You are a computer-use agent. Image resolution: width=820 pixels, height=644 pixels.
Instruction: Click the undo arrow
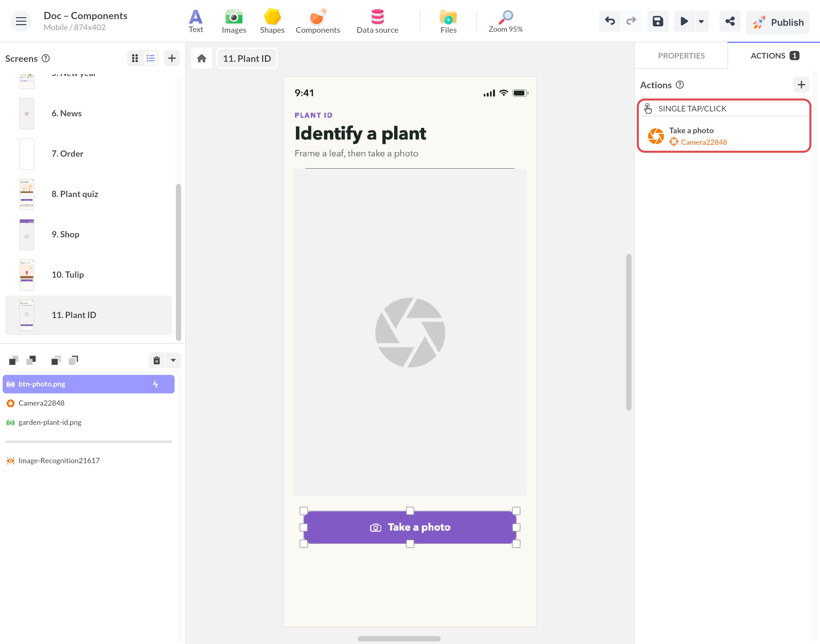(x=610, y=21)
